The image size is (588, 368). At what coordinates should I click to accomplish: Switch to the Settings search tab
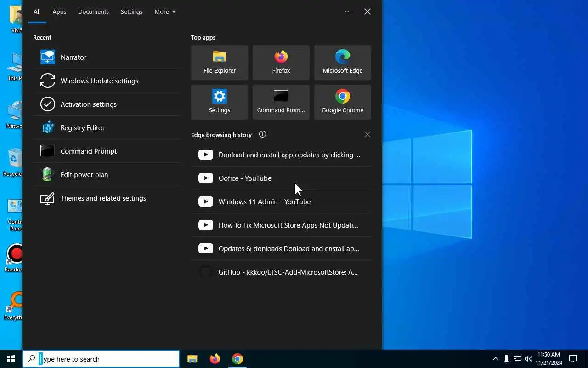tap(131, 11)
